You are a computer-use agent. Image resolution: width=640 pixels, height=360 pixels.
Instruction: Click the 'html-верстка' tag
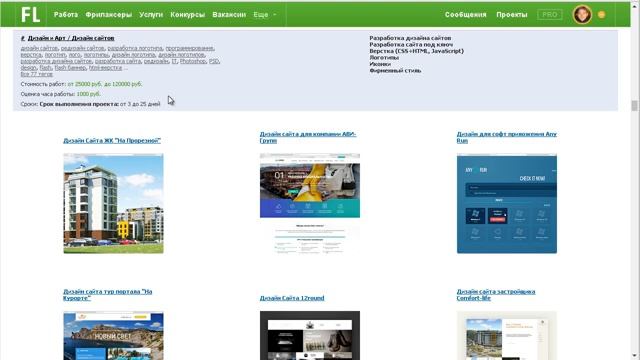tap(105, 68)
